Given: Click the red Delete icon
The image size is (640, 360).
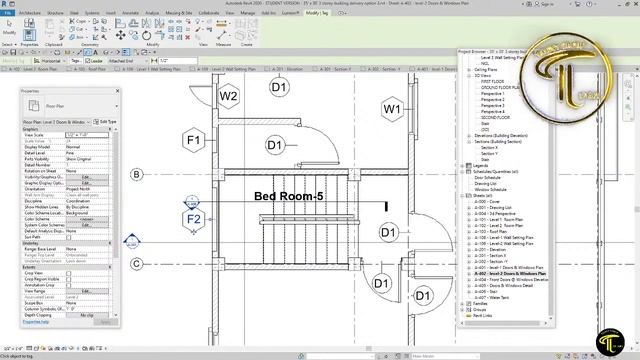Looking at the screenshot, I should (x=188, y=37).
